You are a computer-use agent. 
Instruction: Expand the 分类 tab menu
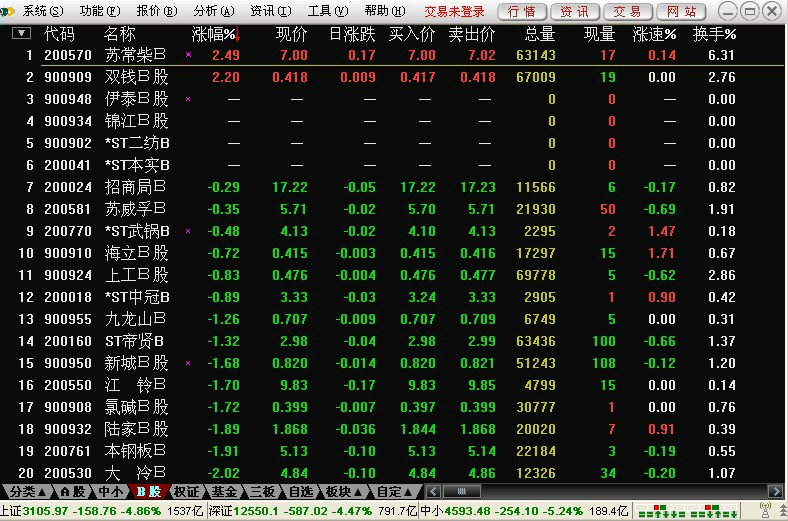click(x=28, y=492)
